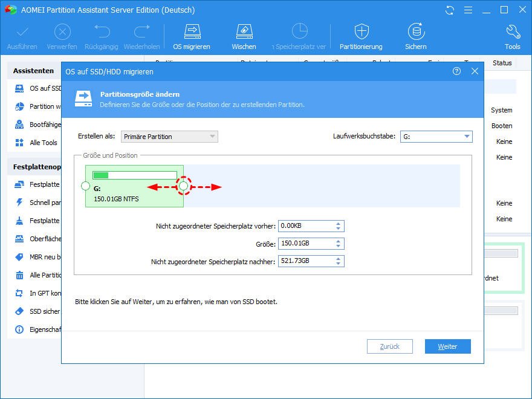Select SSD sicher löschen sidebar item
532x399 pixels.
(38, 311)
